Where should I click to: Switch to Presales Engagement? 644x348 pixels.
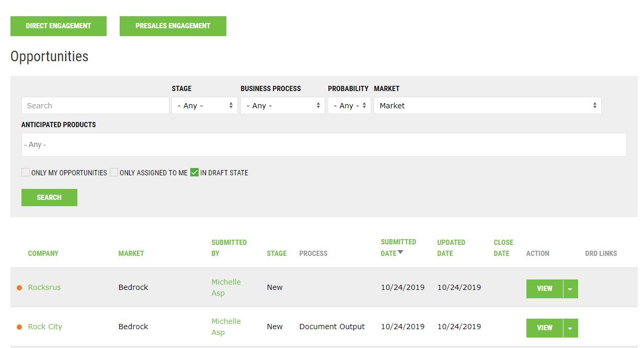(x=172, y=26)
